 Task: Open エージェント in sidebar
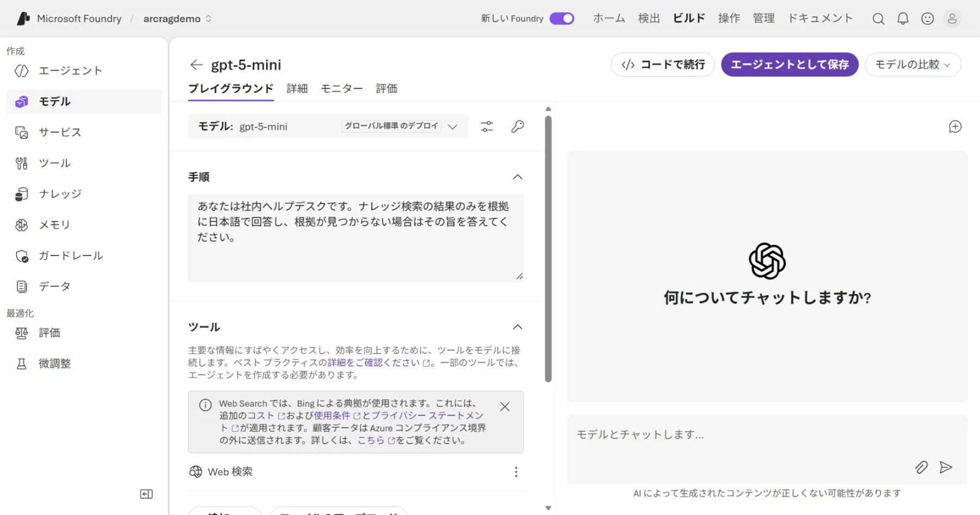click(x=84, y=71)
